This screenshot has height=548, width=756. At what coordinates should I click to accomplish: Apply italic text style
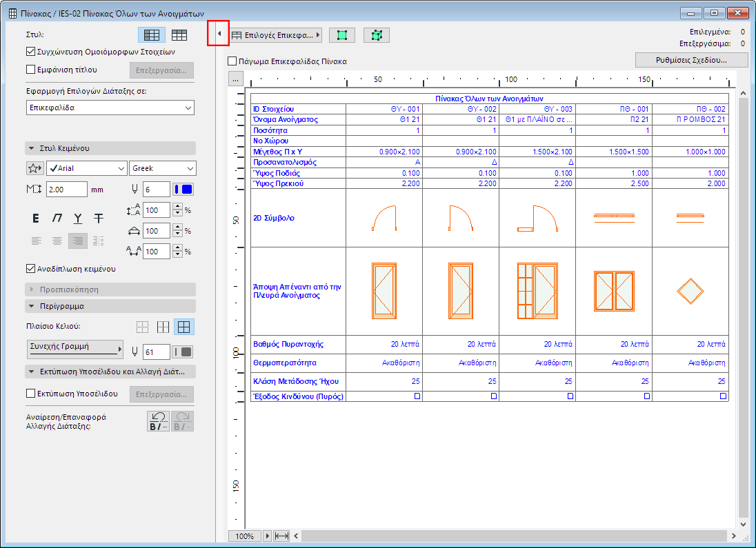click(x=57, y=219)
